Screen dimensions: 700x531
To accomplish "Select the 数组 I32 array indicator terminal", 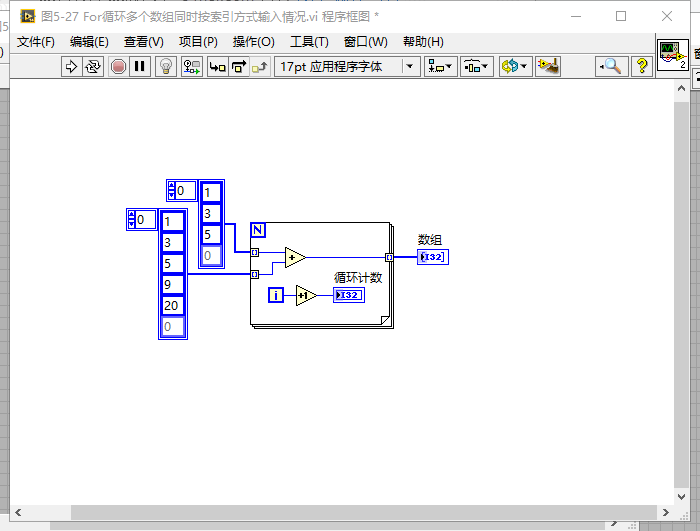I will pos(433,257).
